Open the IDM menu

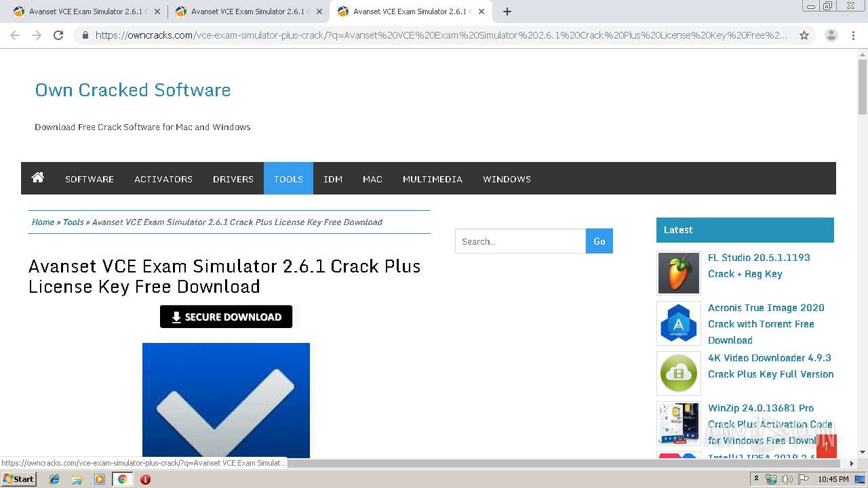[x=333, y=179]
